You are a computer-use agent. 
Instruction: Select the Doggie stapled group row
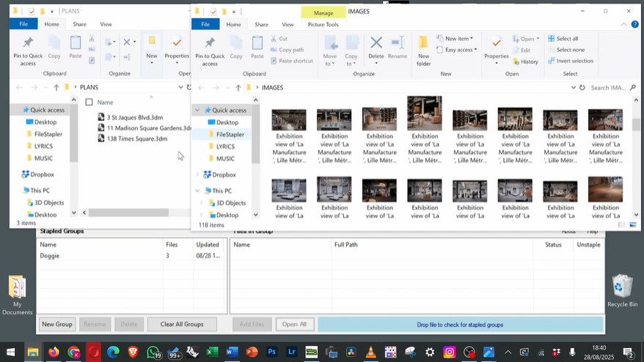[50, 256]
